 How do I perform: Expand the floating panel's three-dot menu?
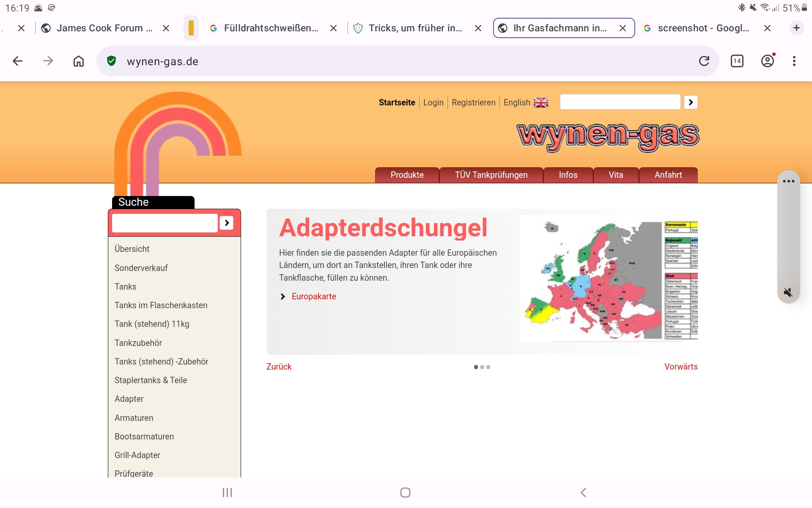(788, 181)
